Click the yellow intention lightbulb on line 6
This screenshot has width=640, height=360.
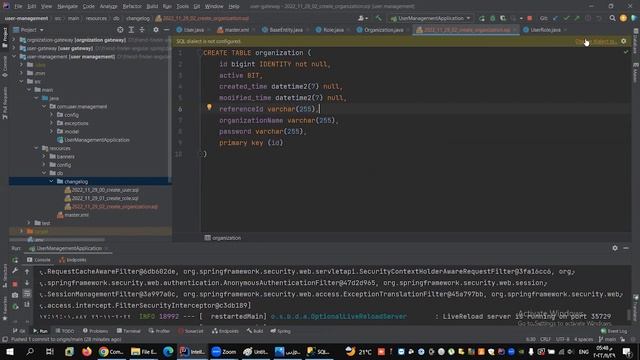pos(209,107)
